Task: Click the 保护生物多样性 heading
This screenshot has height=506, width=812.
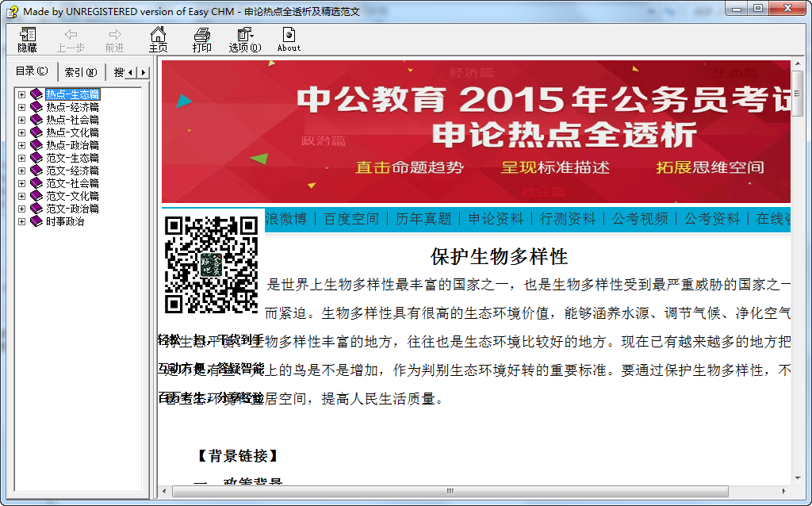Action: pos(500,256)
